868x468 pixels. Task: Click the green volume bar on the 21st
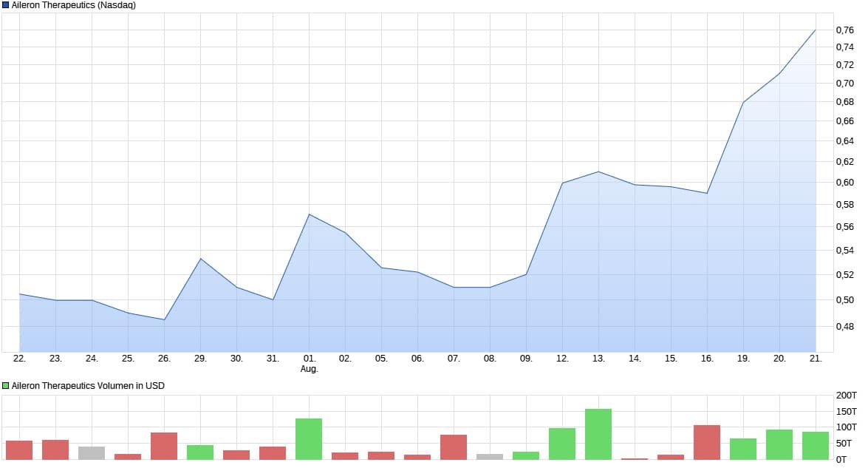point(815,446)
